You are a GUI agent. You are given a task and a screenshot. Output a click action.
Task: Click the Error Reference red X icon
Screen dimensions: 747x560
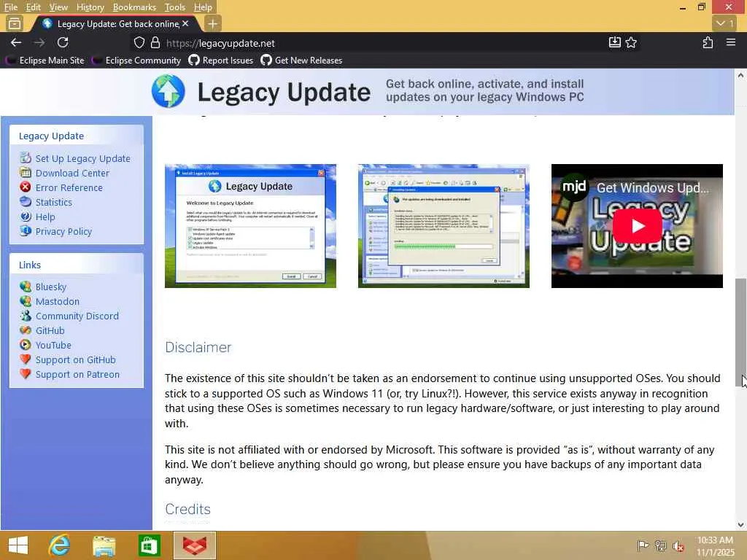(x=26, y=187)
